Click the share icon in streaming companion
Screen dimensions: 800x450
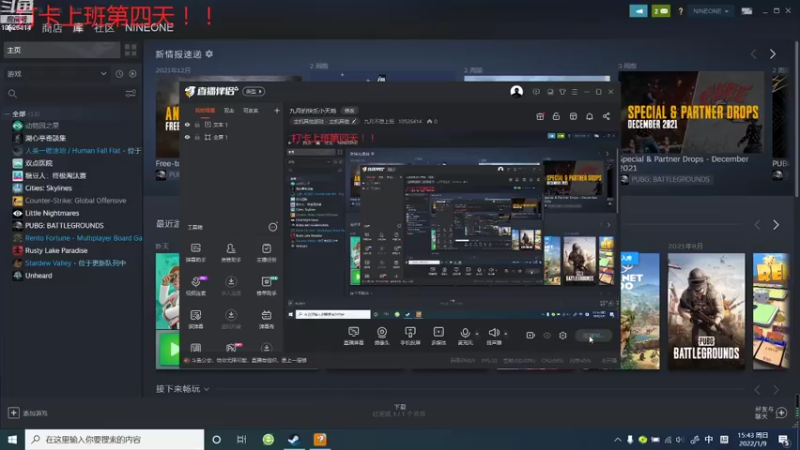606,117
